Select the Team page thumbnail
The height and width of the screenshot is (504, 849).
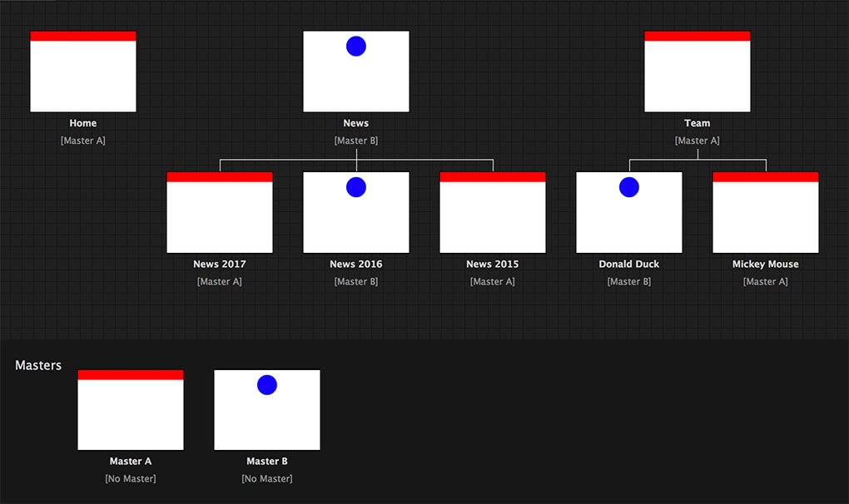(x=697, y=72)
